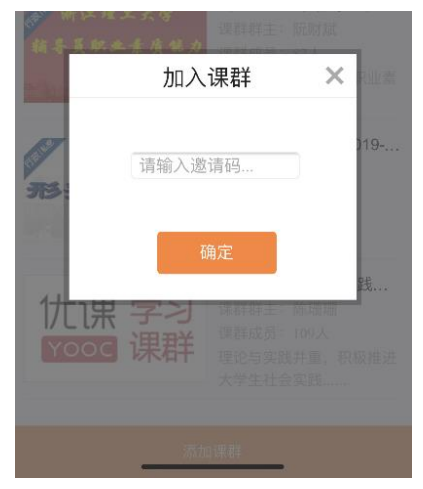423x489 pixels.
Task: Click the pink 课群 text in the thumbnail
Action: (x=162, y=347)
